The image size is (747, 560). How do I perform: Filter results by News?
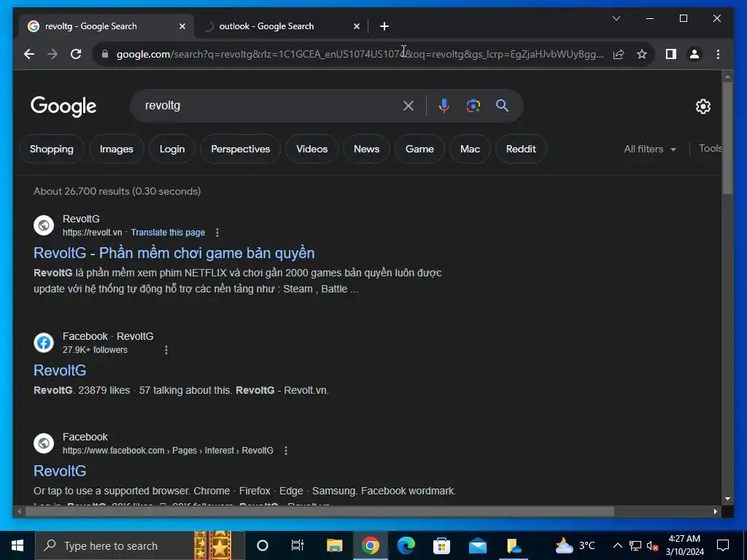(366, 149)
